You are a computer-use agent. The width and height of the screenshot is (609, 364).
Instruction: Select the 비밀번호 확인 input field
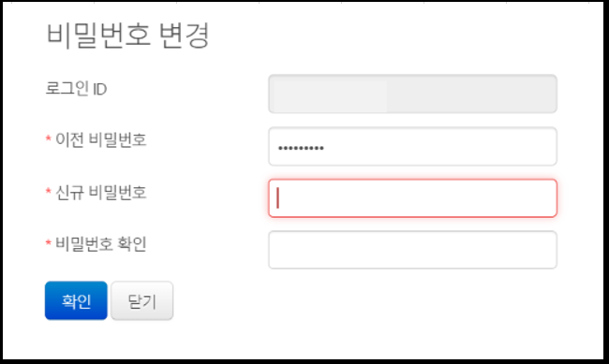412,250
